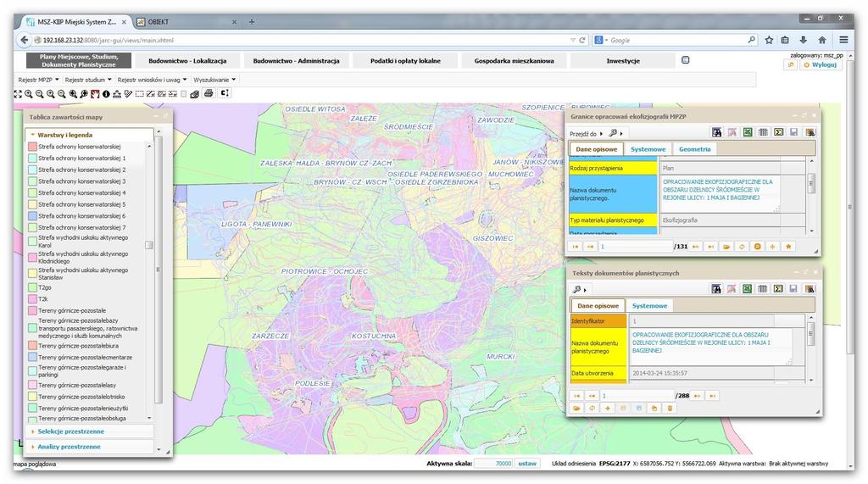Click the open folder icon in Granice panel

coord(726,247)
